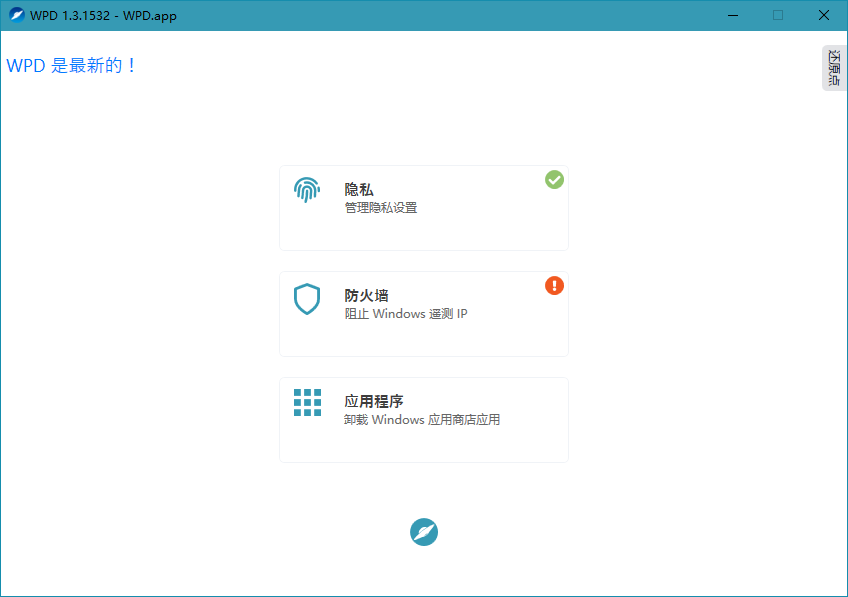Click the 'WPD 是最新的！' update message
The width and height of the screenshot is (848, 597).
click(71, 65)
